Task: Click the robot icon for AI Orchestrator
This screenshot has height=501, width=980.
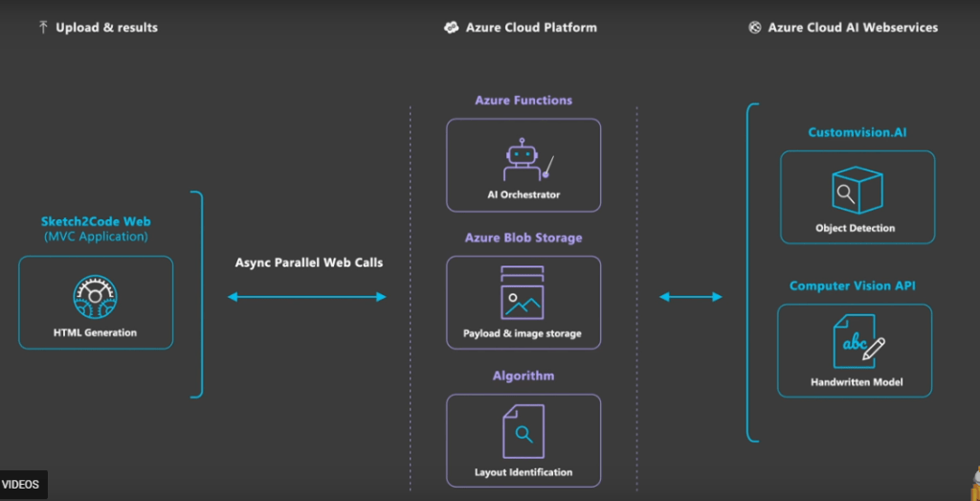Action: coord(523,159)
